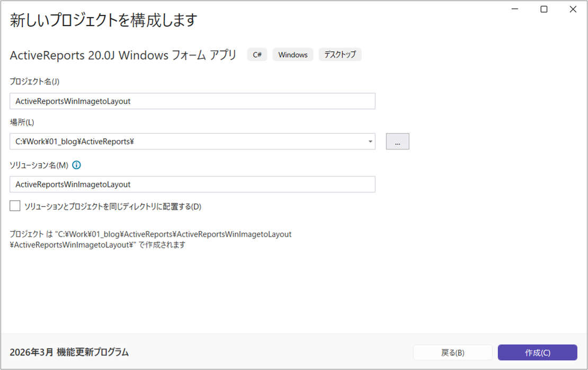Expand the 場所 location dropdown arrow
The image size is (588, 370).
click(369, 142)
